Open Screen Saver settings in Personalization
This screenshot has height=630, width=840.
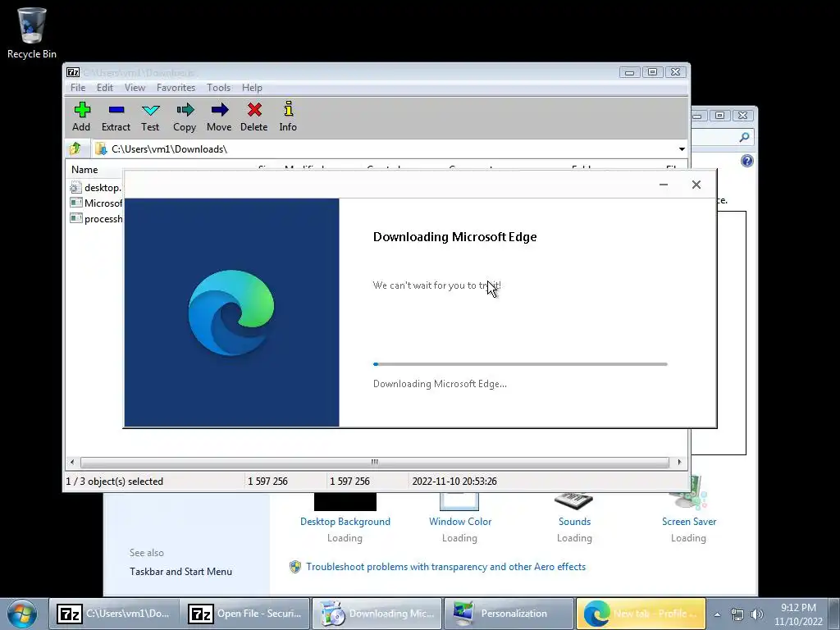pyautogui.click(x=689, y=521)
